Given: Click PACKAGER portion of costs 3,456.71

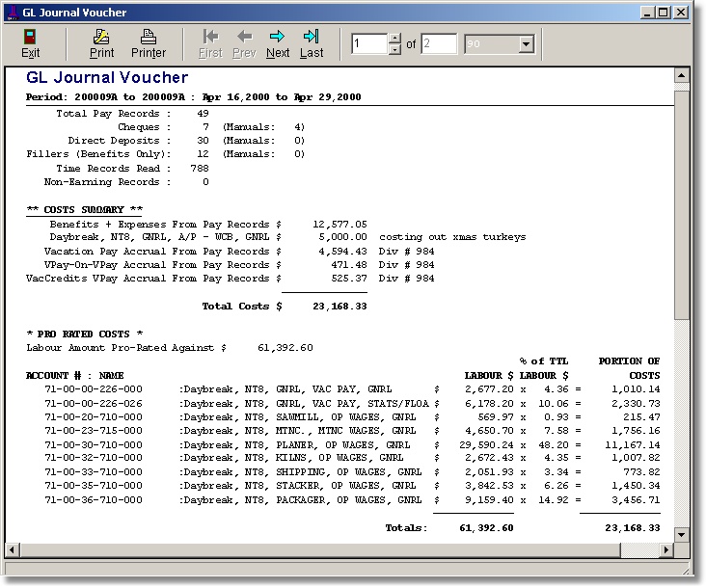Looking at the screenshot, I should click(x=636, y=500).
